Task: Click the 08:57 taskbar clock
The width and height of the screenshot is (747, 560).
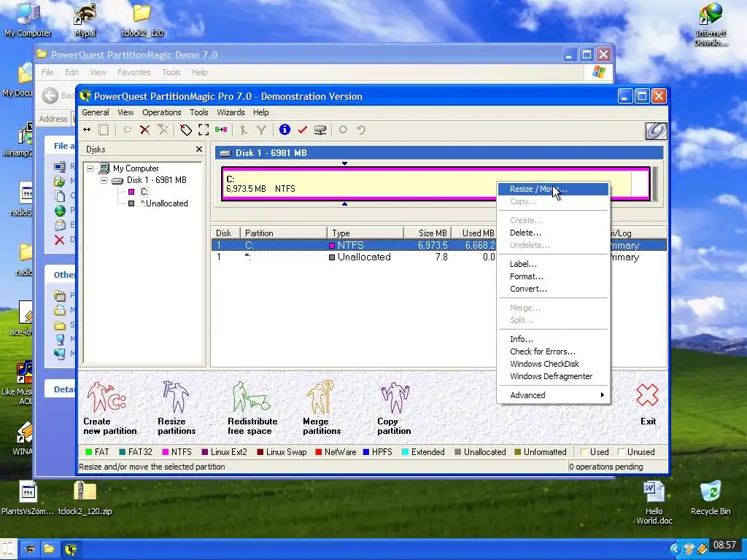Action: [724, 545]
